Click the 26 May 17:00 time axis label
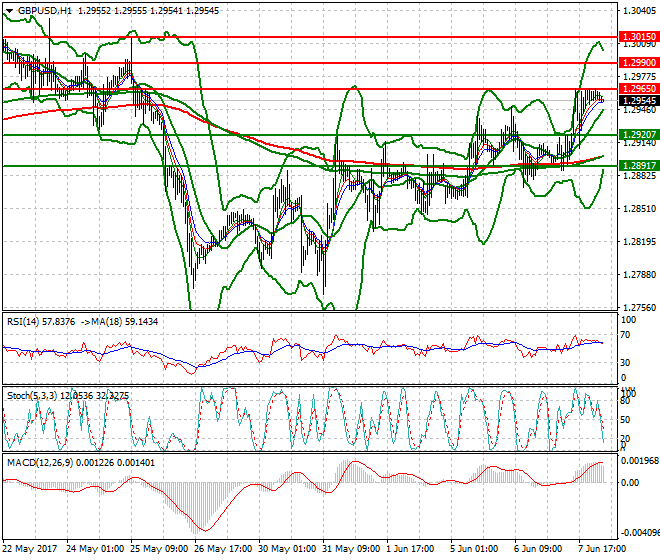Image resolution: width=660 pixels, height=560 pixels. coord(222,548)
